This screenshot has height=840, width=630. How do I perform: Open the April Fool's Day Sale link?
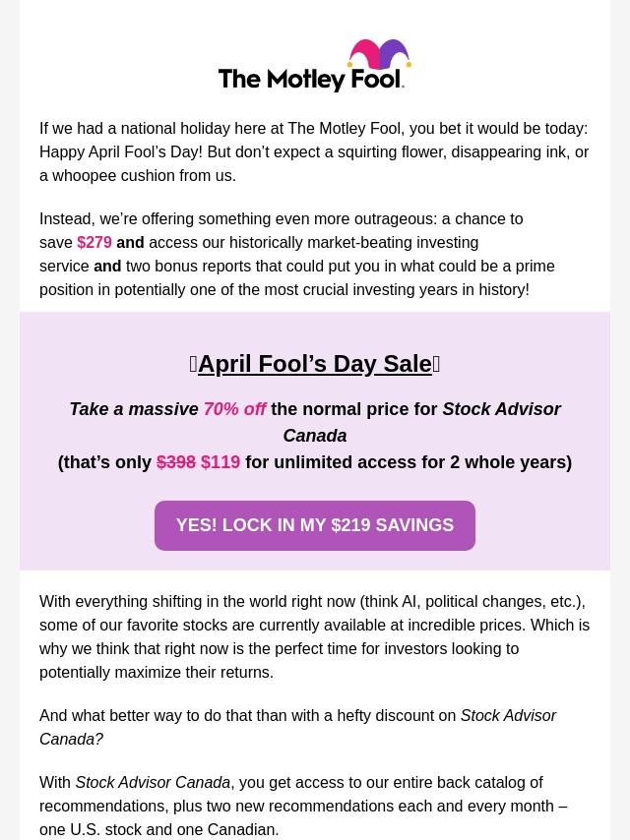315,364
